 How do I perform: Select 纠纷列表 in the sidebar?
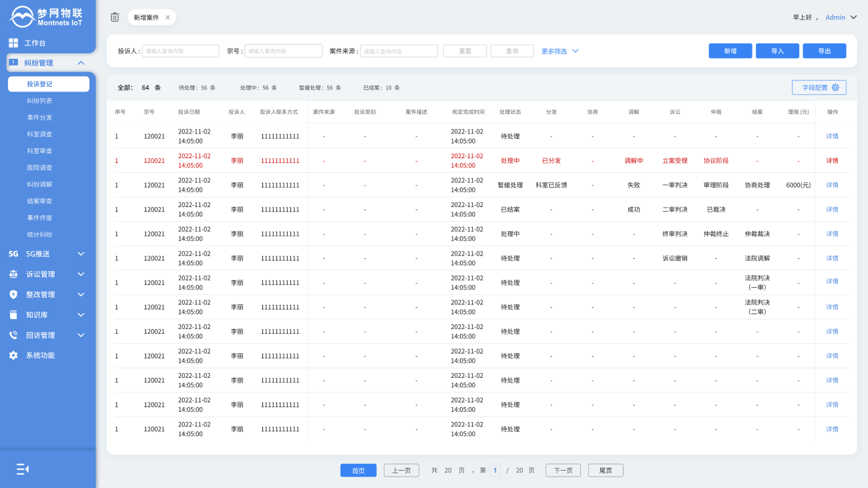39,101
